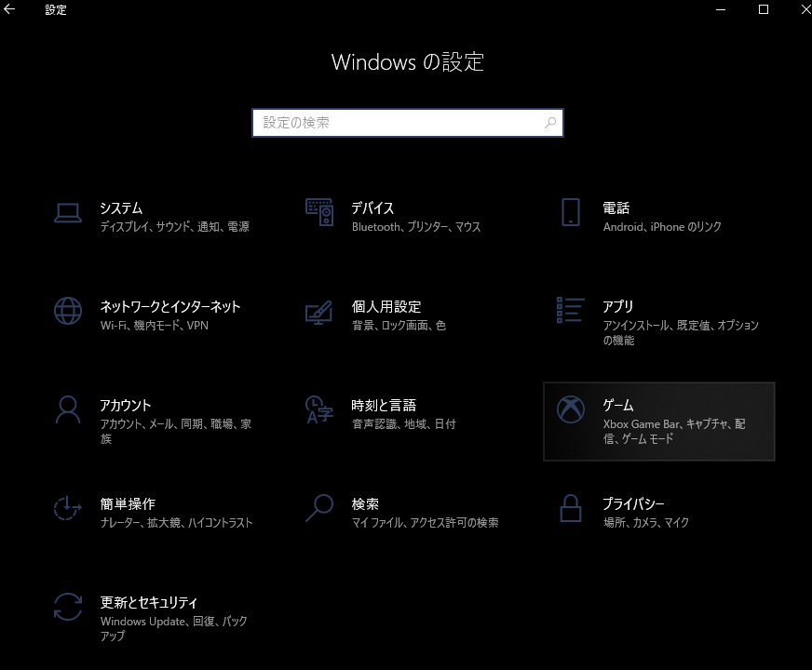Minimize the 設定 window
This screenshot has height=670, width=812.
pos(721,9)
